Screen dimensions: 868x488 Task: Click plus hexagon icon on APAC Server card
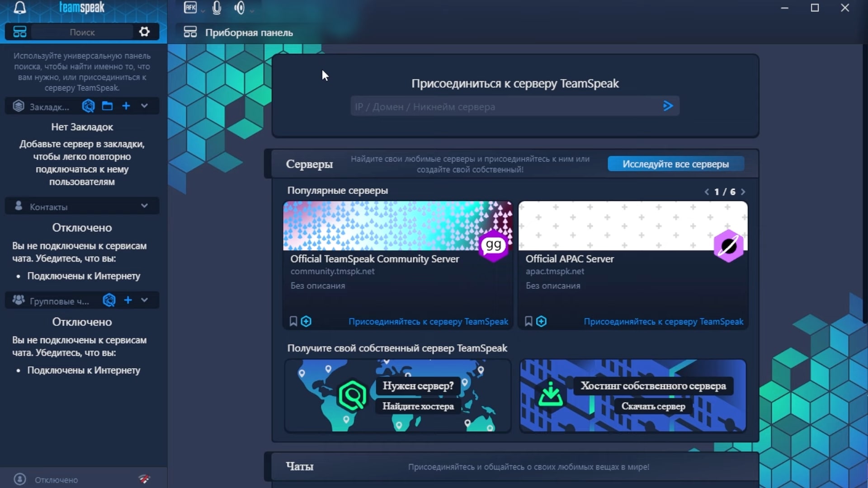tap(541, 321)
